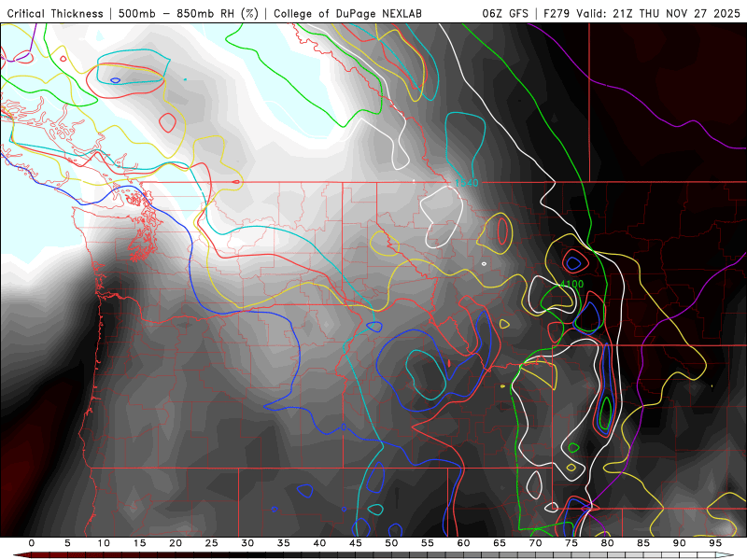Click the blue "0" contour label on the map
This screenshot has width=747, height=560.
[x=344, y=427]
